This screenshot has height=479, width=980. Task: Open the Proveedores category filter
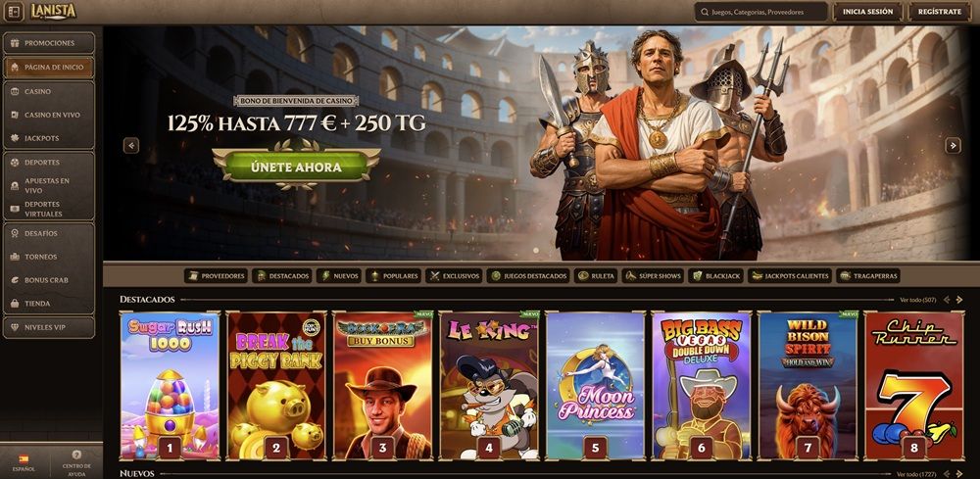[217, 275]
